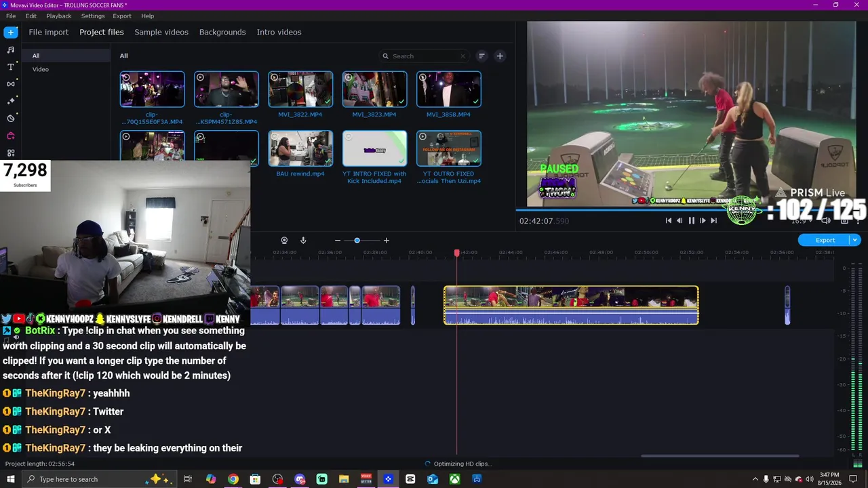Open the File menu
Image resolution: width=868 pixels, height=488 pixels.
11,16
